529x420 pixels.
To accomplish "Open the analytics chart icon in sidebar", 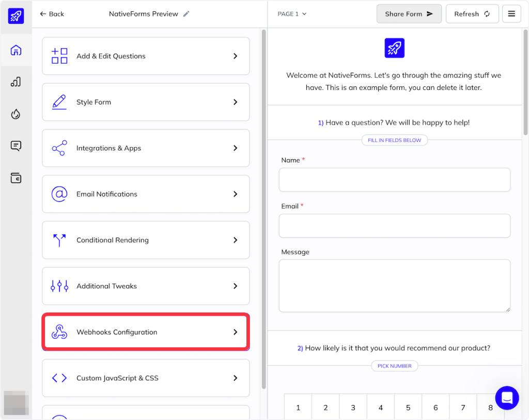I will pyautogui.click(x=16, y=82).
